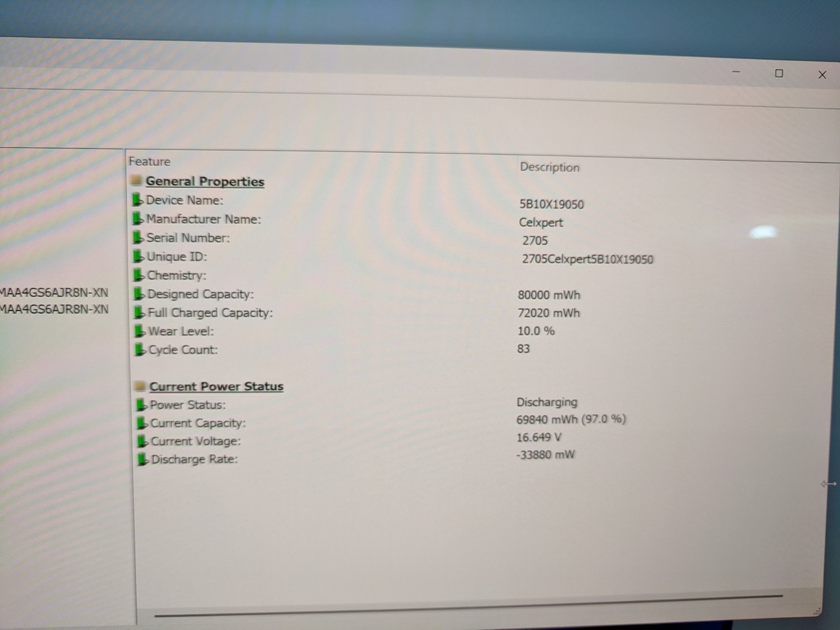Screen dimensions: 840x630
Task: Click the cycle count value 83
Action: (x=523, y=349)
